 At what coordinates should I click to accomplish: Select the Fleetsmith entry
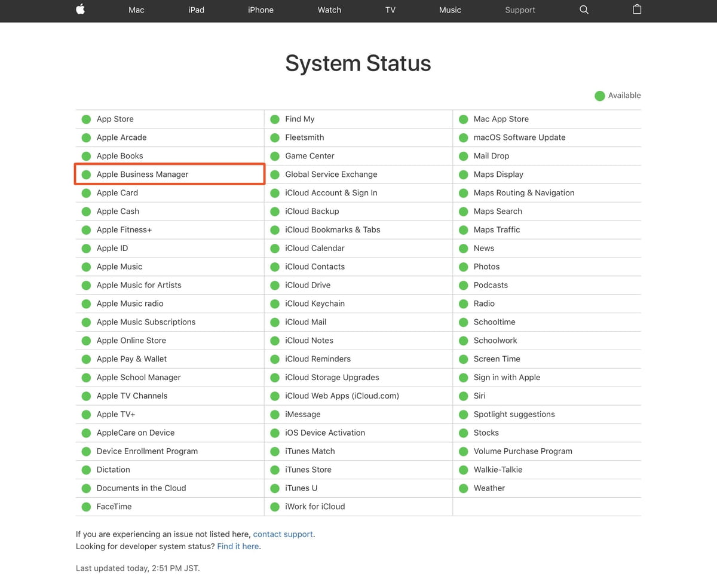click(x=304, y=137)
